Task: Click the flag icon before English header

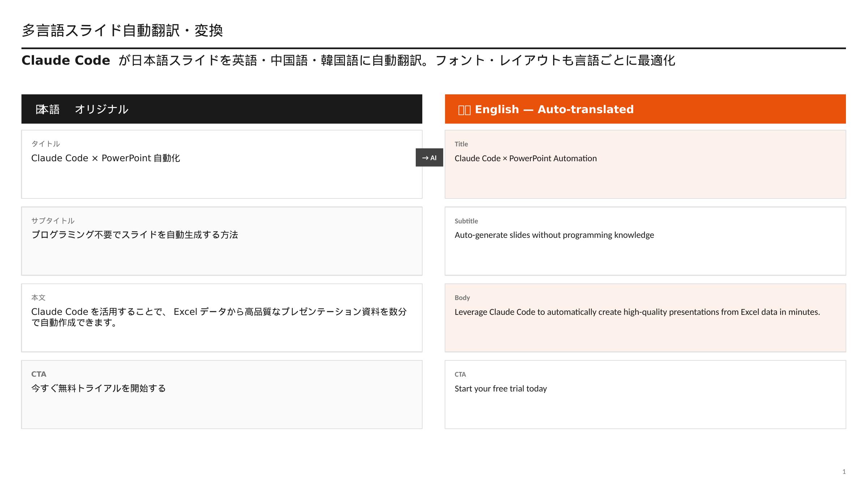Action: click(x=465, y=109)
